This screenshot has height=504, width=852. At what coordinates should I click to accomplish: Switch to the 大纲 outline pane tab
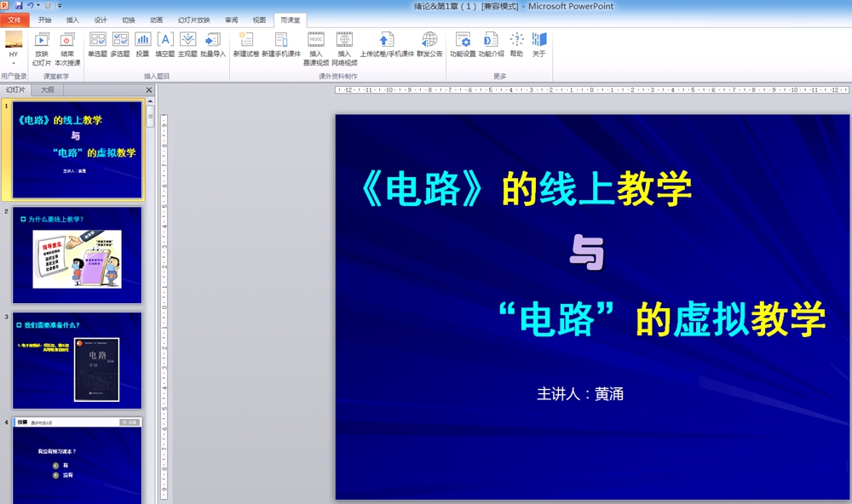pos(47,89)
